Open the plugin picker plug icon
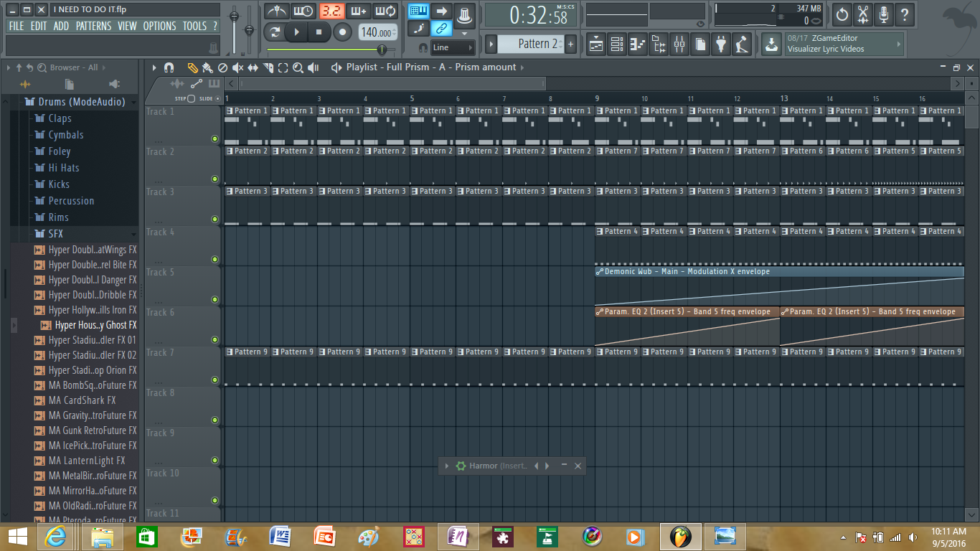 721,44
